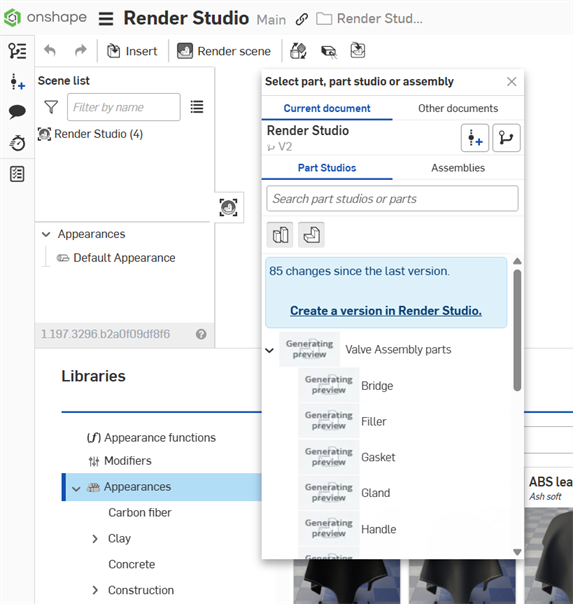573x604 pixels.
Task: Click the paint bucket appearance toolbar icon
Action: (298, 50)
